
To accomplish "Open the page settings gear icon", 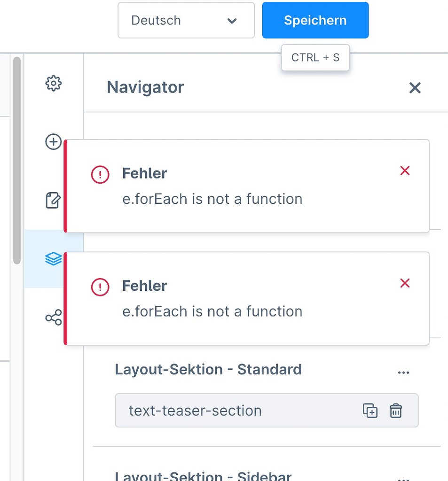I will click(53, 83).
